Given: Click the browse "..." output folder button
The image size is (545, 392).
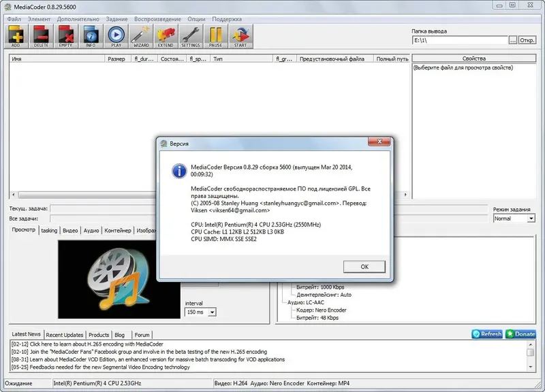Looking at the screenshot, I should (x=513, y=40).
